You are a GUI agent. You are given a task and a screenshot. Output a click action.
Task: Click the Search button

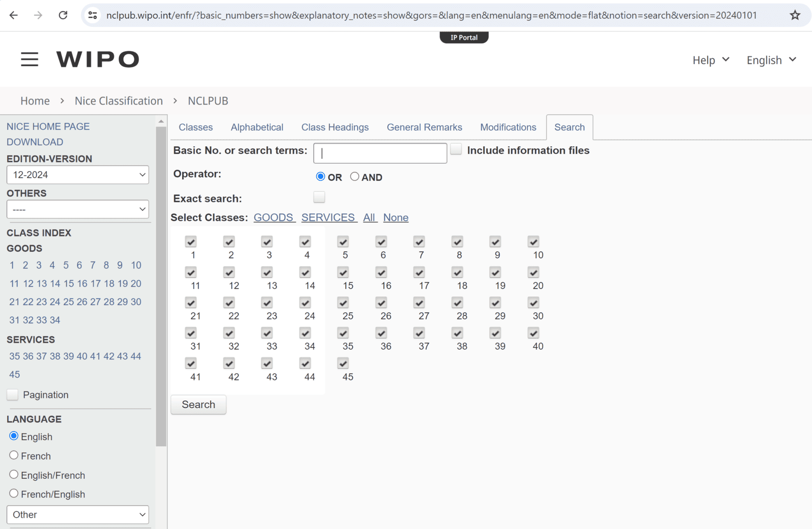point(198,405)
